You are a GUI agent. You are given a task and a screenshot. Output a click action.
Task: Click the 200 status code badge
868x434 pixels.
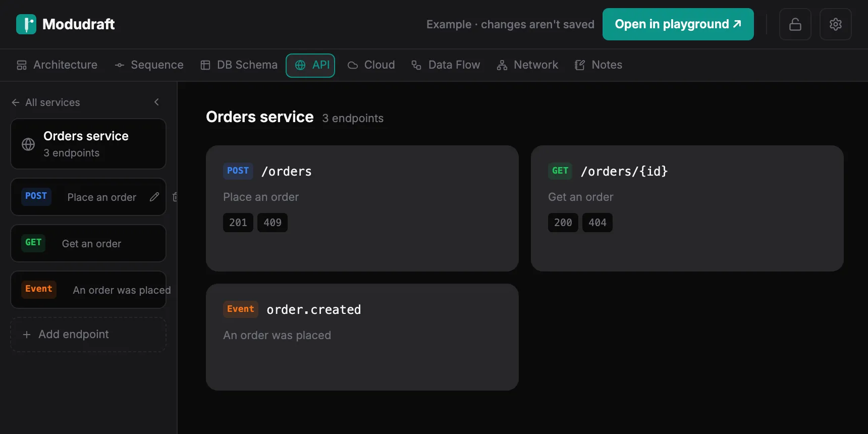tap(563, 223)
